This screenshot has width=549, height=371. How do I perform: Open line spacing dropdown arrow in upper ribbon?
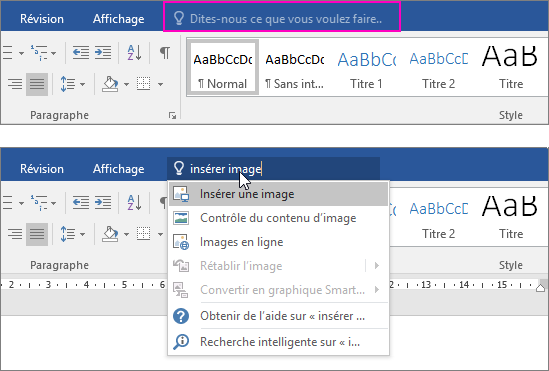tap(82, 84)
